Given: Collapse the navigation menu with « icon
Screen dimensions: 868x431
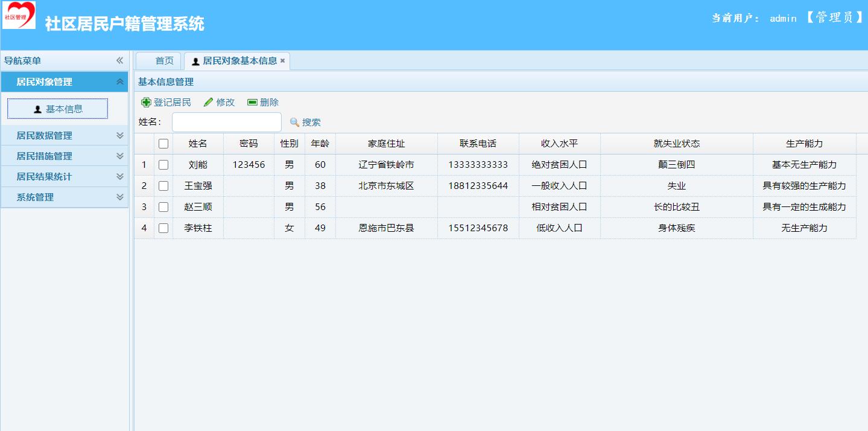Looking at the screenshot, I should coord(119,60).
